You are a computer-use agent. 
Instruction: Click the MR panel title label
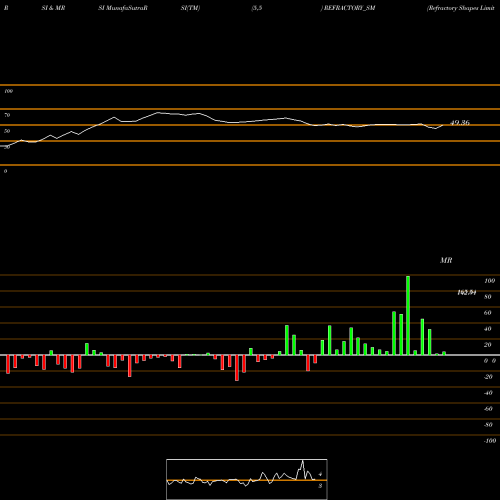coord(446,260)
